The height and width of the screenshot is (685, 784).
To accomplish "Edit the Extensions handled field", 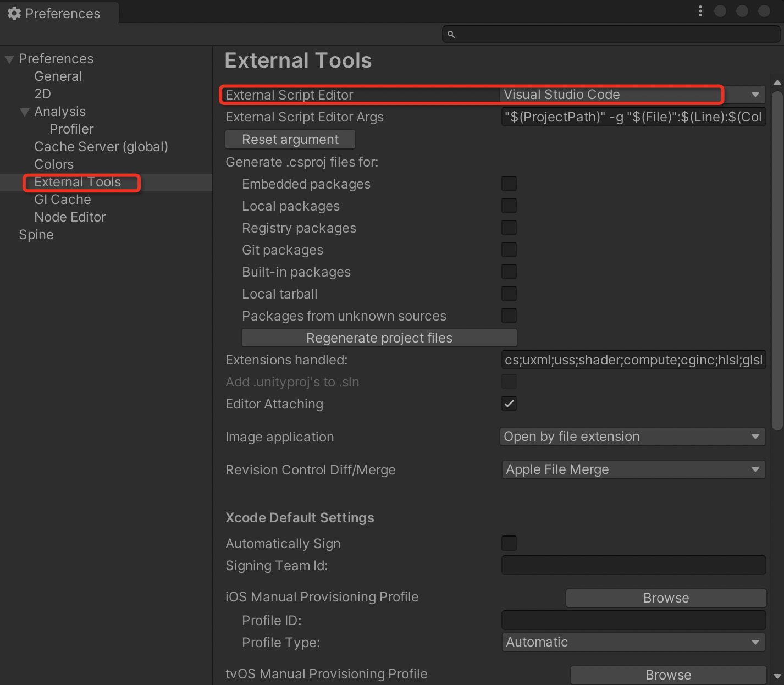I will point(633,360).
